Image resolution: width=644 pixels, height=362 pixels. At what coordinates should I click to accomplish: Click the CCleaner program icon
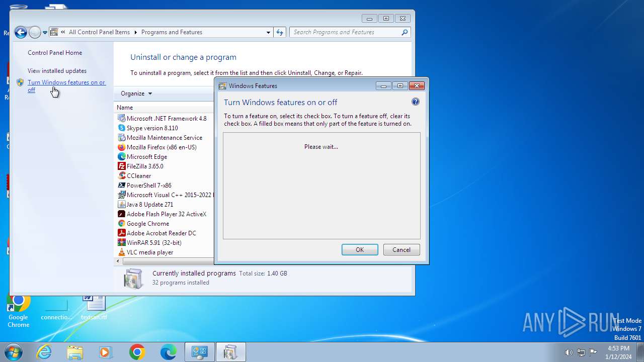point(121,176)
